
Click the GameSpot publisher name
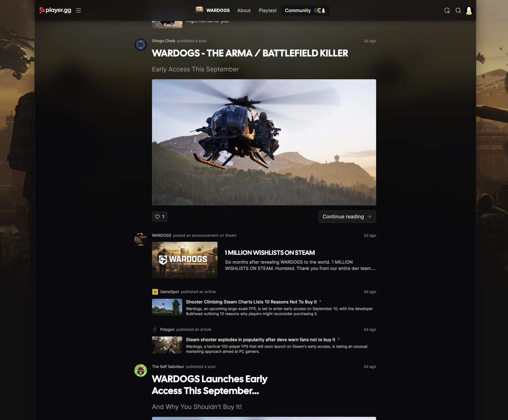click(170, 292)
